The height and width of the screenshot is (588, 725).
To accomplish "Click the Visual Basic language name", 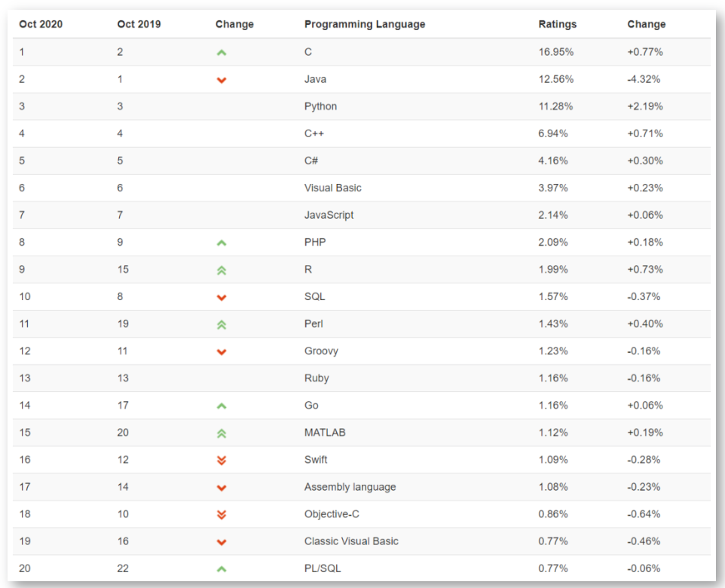I will coord(332,188).
